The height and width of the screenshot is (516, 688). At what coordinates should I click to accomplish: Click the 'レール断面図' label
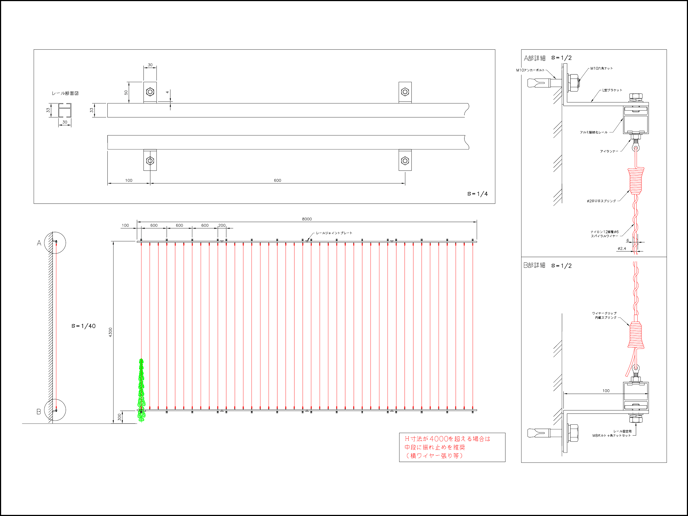(x=65, y=93)
